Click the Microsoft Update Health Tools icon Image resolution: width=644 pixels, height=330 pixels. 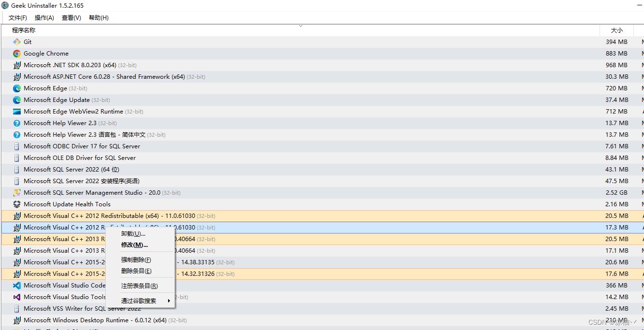pos(17,204)
